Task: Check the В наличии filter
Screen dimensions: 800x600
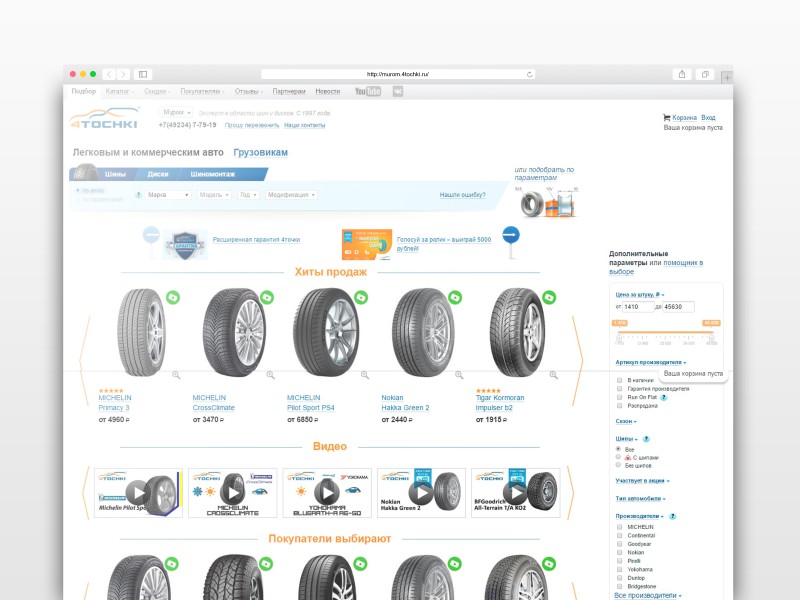Action: click(x=619, y=380)
